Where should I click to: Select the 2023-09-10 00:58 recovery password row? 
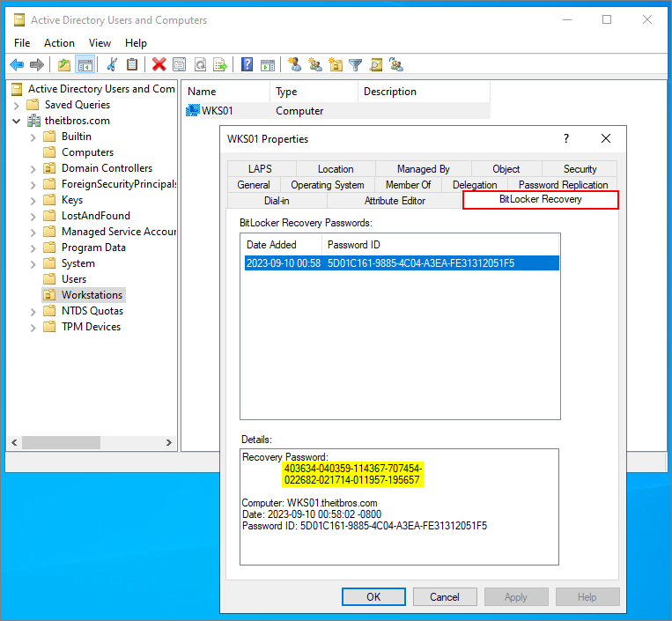(402, 263)
